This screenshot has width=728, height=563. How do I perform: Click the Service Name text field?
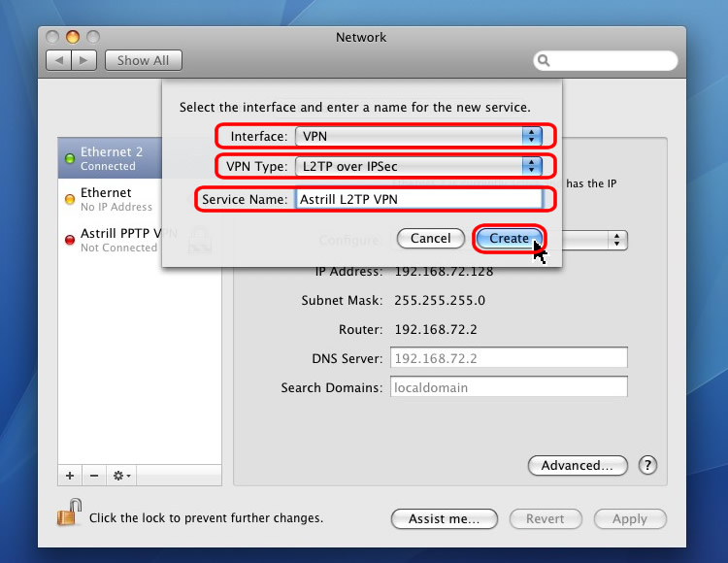(x=418, y=199)
